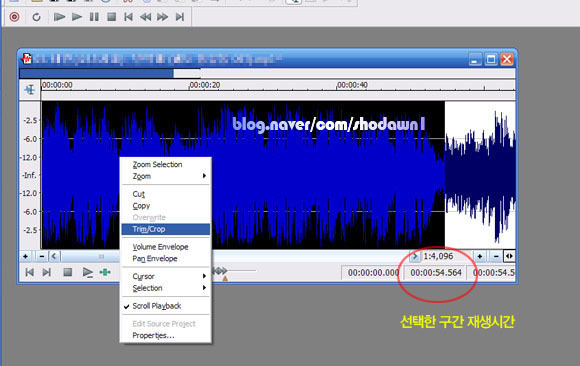Expand the Selection submenu in the context menu

166,288
